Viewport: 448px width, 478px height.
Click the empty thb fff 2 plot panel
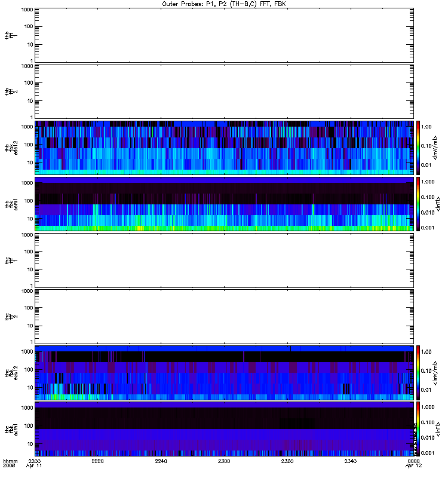224,92
